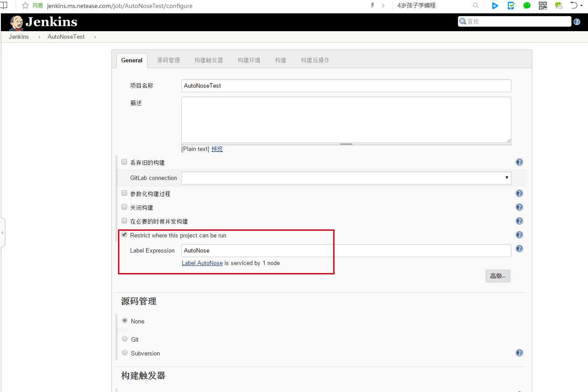Show help for 关闭构建
The image size is (588, 392).
tap(519, 207)
